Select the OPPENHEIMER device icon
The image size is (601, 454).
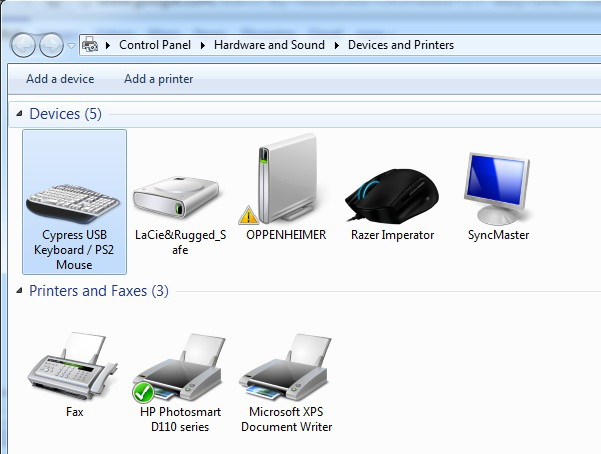288,178
